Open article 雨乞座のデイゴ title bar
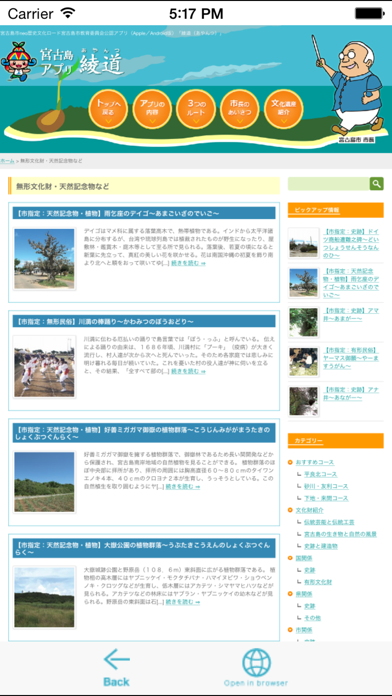This screenshot has height=696, width=392. coord(144,214)
